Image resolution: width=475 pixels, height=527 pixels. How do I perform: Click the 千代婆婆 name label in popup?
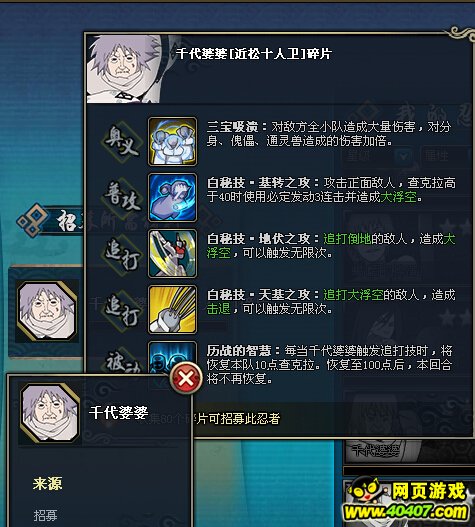click(118, 412)
